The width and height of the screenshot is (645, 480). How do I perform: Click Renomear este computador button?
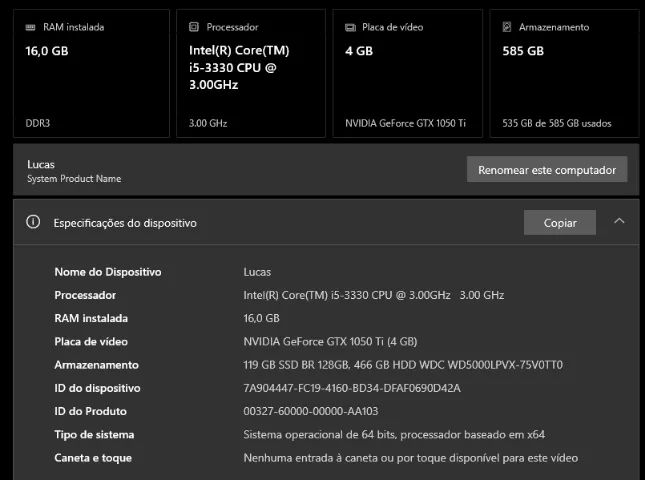pos(547,169)
